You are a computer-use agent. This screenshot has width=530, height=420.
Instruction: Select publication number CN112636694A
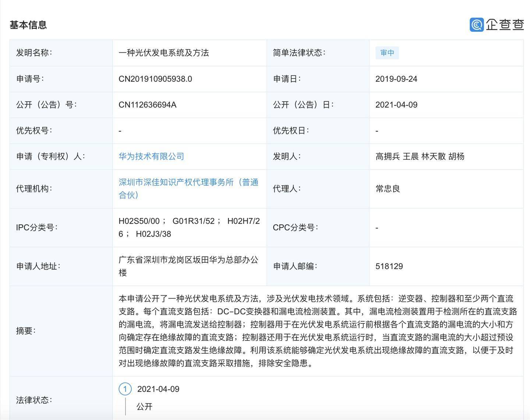pyautogui.click(x=148, y=105)
